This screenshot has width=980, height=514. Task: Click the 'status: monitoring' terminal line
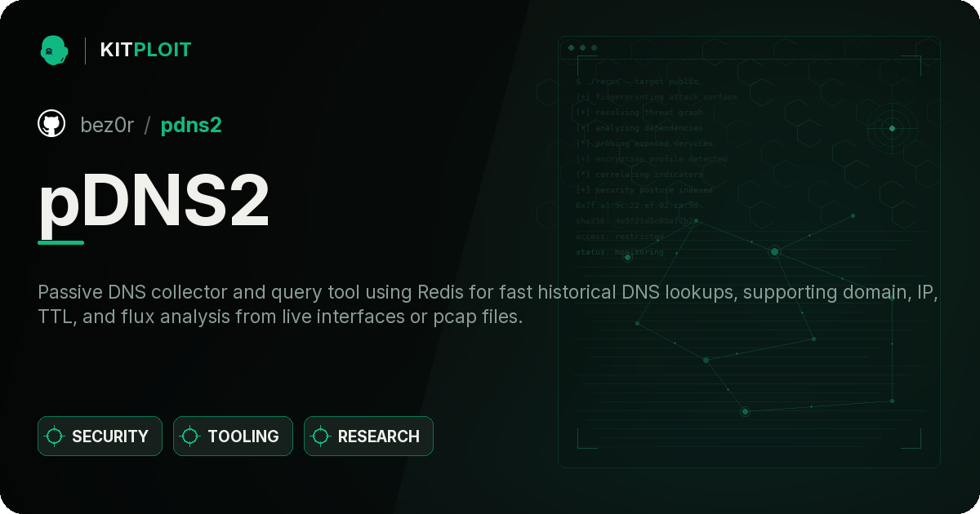[x=620, y=252]
